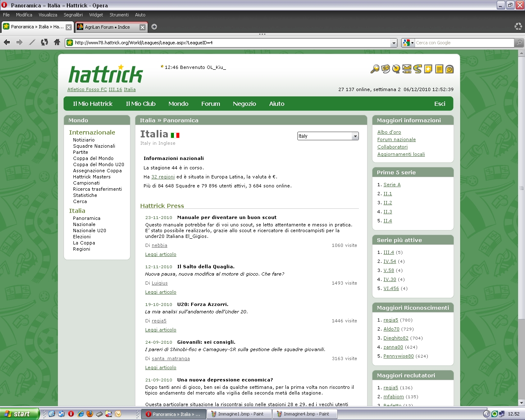Open the III.4 active series link
525x420 pixels.
click(389, 252)
